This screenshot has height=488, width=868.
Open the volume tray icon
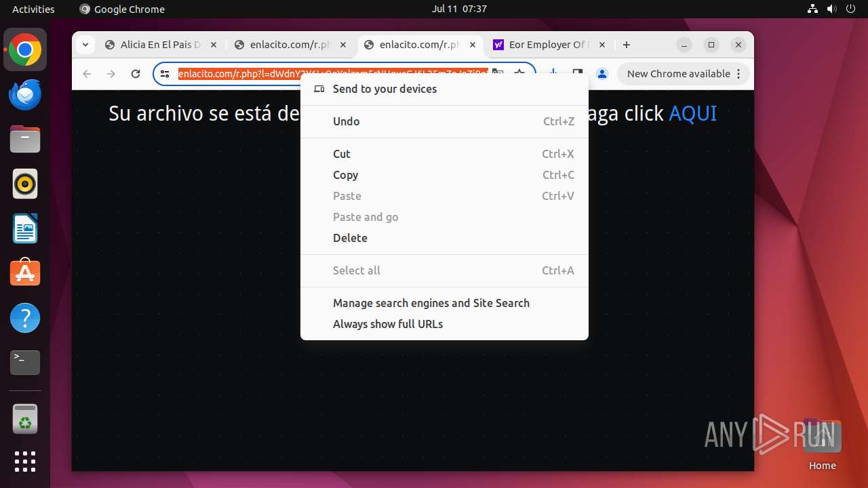click(x=832, y=9)
